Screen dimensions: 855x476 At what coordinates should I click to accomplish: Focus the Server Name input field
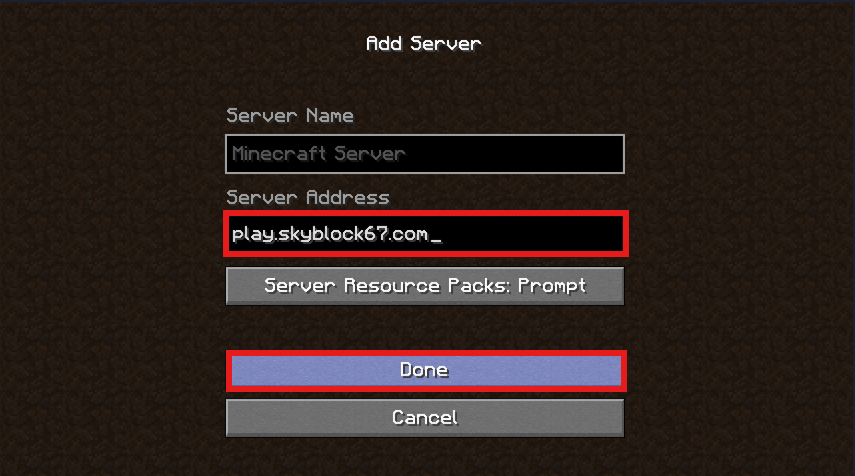pyautogui.click(x=425, y=154)
